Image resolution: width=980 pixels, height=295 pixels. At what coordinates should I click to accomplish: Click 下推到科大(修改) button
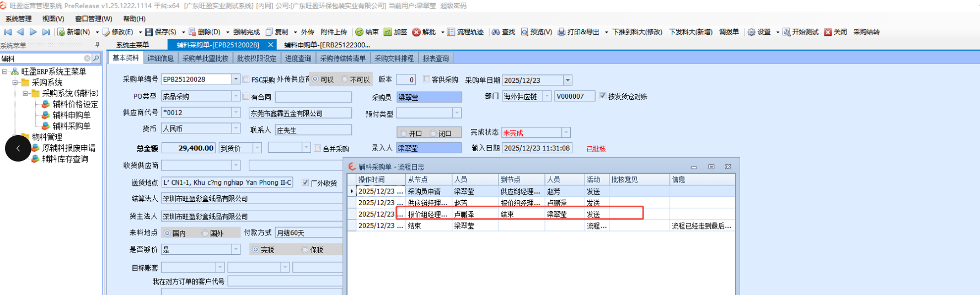click(x=638, y=32)
